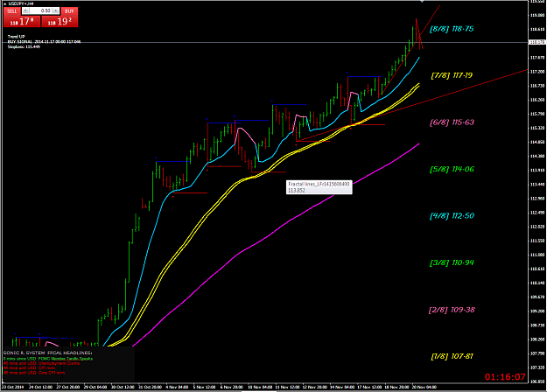Increase lot volume with up arrow

[x=55, y=10]
